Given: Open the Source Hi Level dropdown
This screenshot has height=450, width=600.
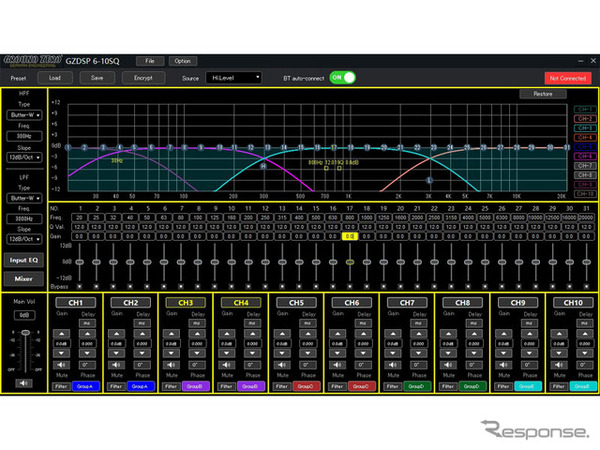Looking at the screenshot, I should [x=234, y=78].
